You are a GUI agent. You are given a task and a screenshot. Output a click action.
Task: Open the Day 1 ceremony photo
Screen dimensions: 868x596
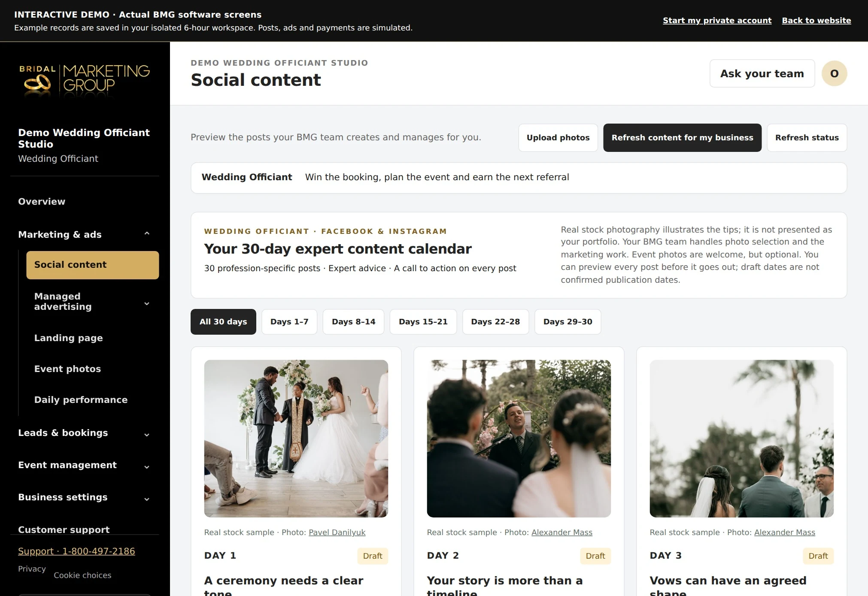(296, 439)
